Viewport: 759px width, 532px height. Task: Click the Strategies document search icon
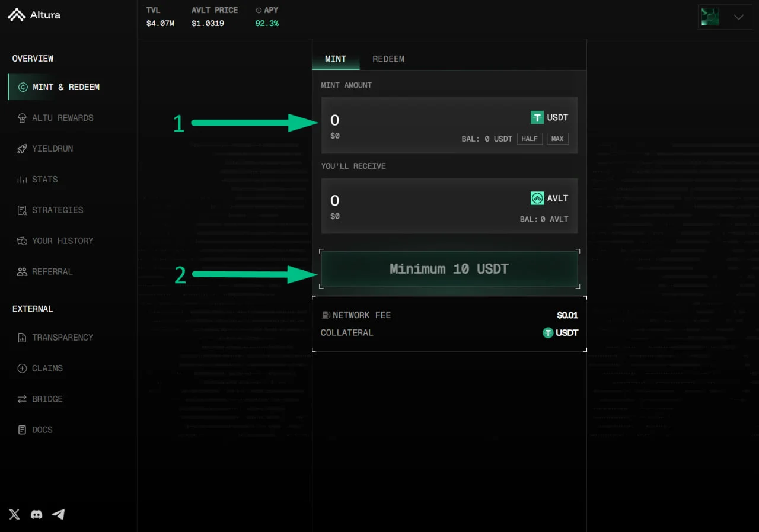click(x=23, y=210)
